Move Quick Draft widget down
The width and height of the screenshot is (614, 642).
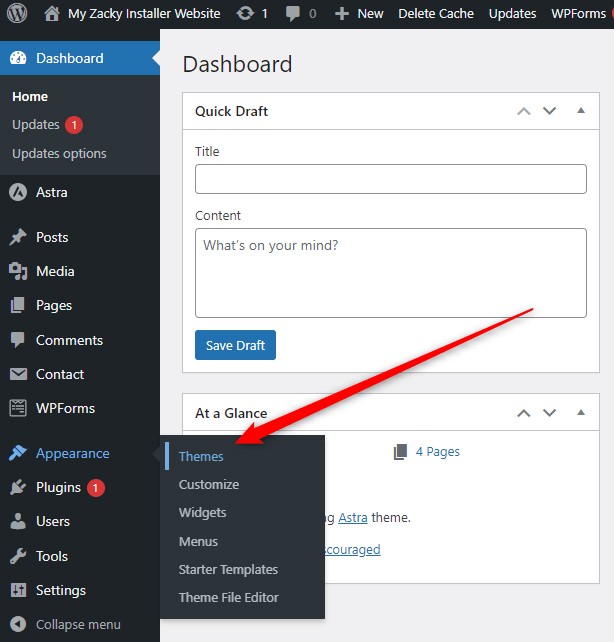[x=549, y=111]
